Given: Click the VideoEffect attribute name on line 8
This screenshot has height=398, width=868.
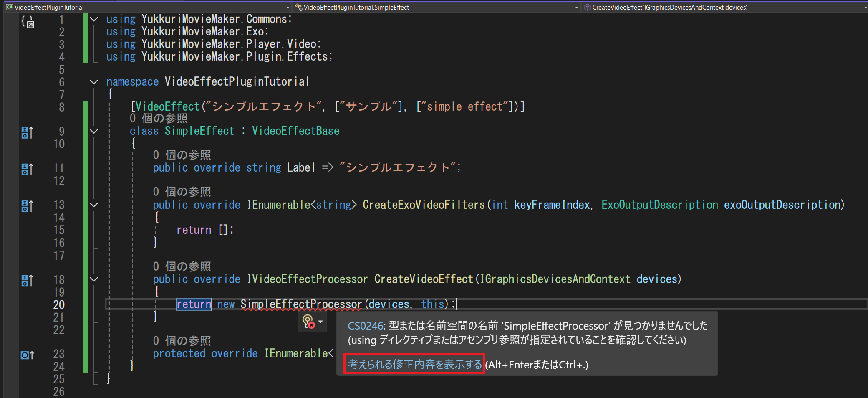Looking at the screenshot, I should click(x=167, y=107).
